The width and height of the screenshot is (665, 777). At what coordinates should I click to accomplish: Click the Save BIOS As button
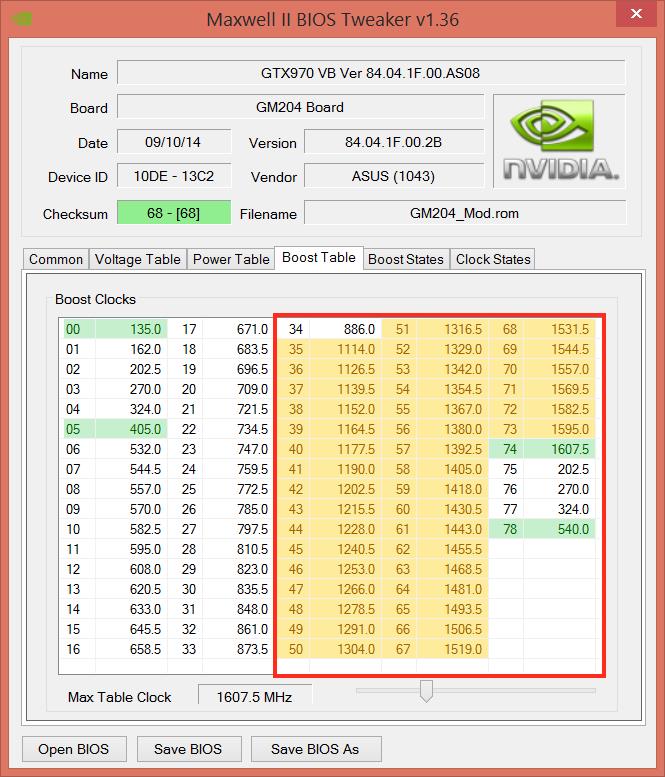tap(316, 749)
